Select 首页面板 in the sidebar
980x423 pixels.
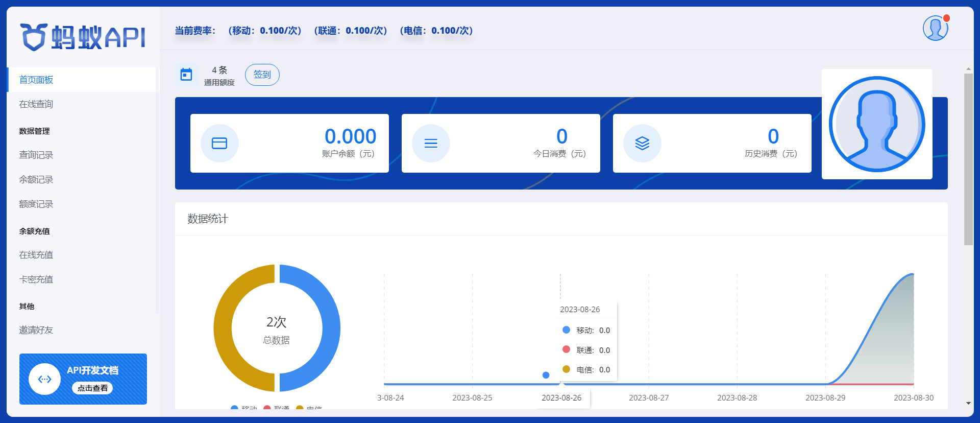[x=36, y=80]
